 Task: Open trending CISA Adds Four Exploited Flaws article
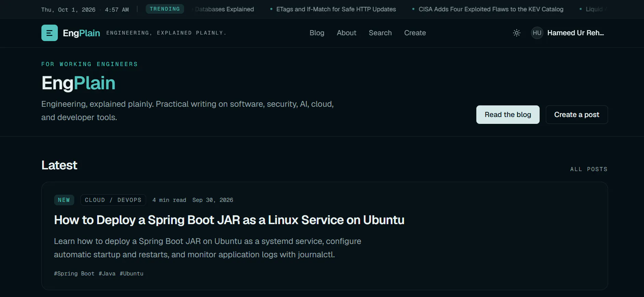click(x=491, y=9)
